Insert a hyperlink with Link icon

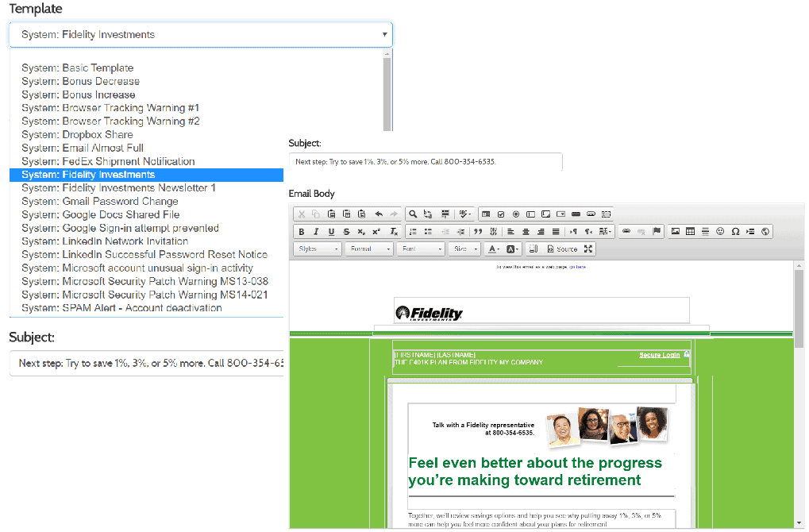click(626, 232)
